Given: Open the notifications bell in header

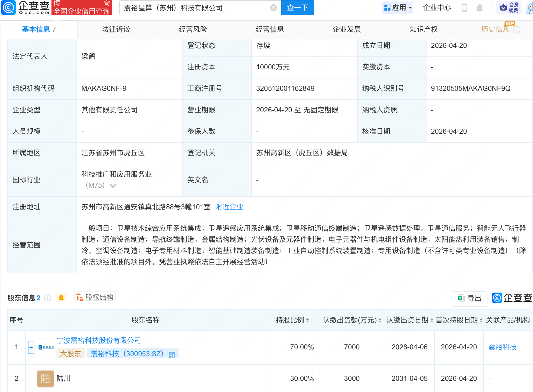Looking at the screenshot, I should point(479,8).
